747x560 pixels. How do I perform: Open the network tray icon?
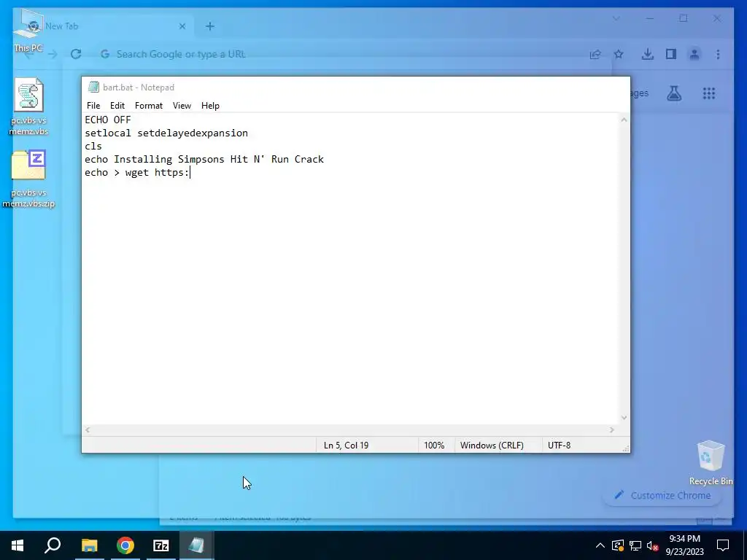[x=635, y=545]
